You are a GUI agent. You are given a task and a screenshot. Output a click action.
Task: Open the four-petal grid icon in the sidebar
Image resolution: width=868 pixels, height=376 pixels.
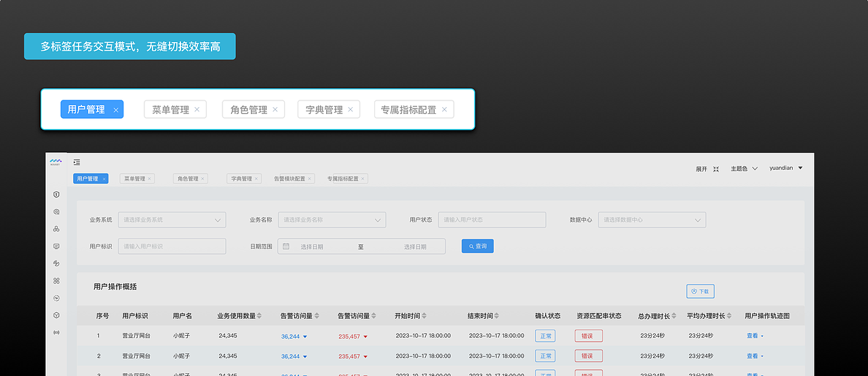pos(56,280)
